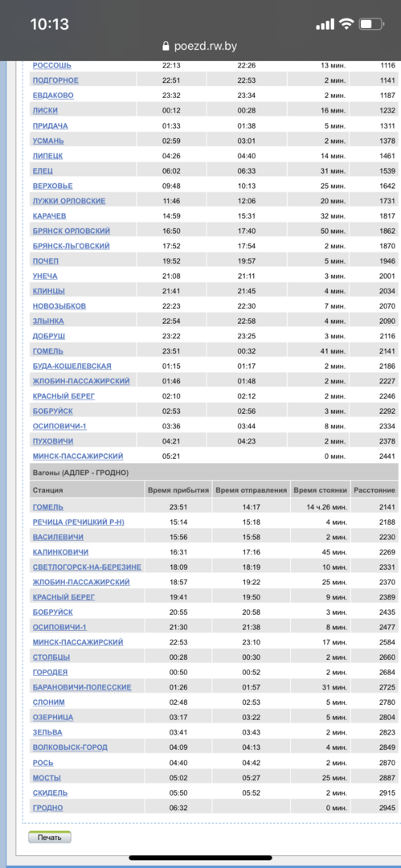Open the НОВОЗЫБКОВ station link
Viewport: 401px width, 868px height.
coord(59,306)
